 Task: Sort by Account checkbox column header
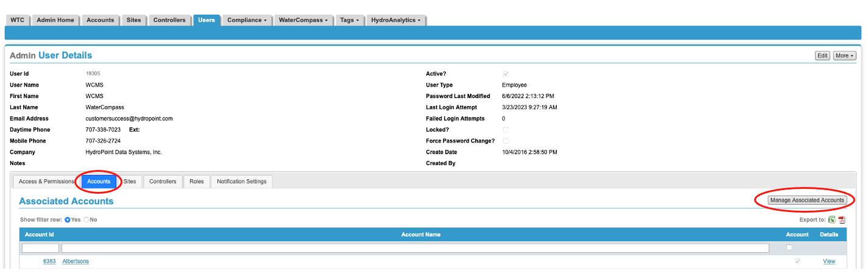click(797, 235)
